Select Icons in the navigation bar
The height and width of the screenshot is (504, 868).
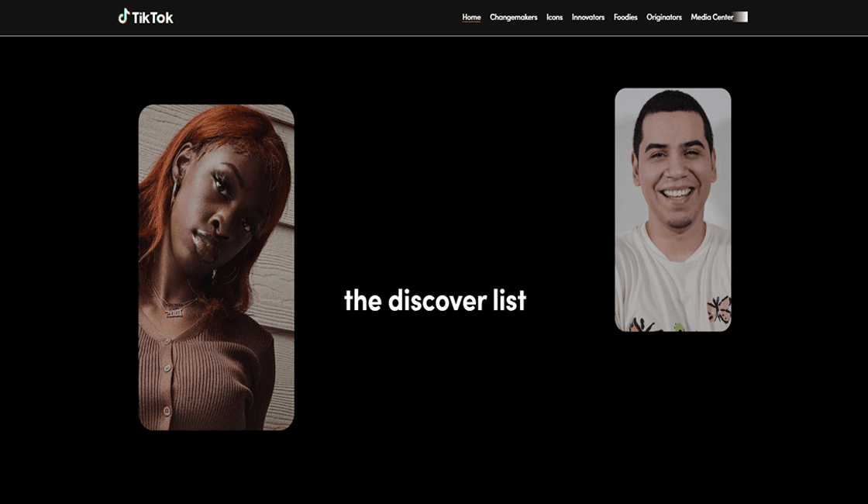554,17
